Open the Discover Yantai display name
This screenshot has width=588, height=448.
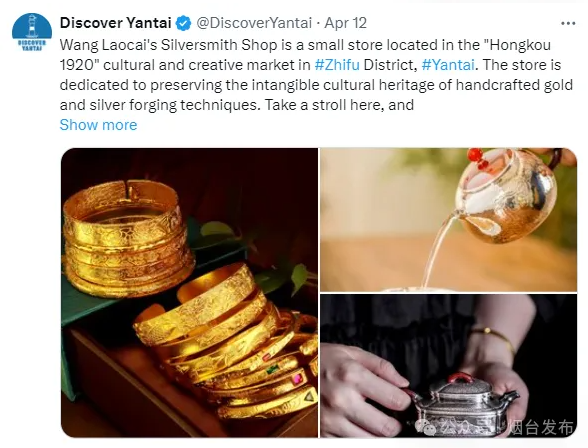point(116,23)
